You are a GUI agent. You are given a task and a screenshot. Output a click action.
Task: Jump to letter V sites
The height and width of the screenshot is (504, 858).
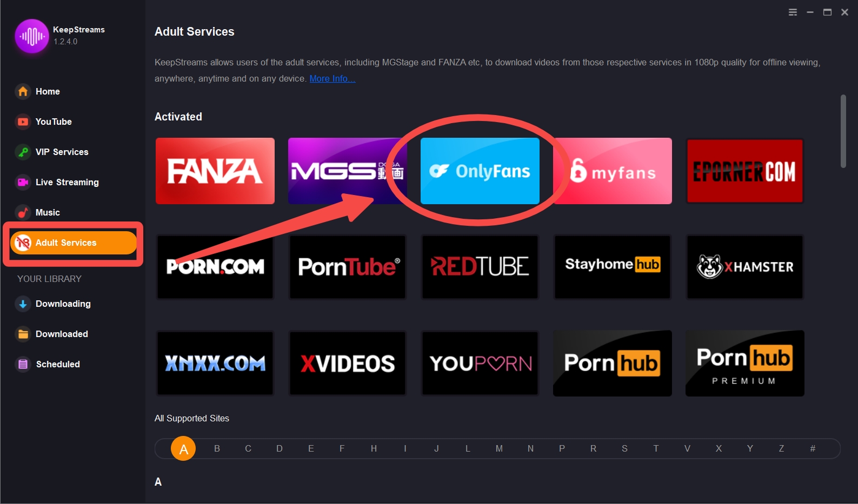[x=687, y=448]
